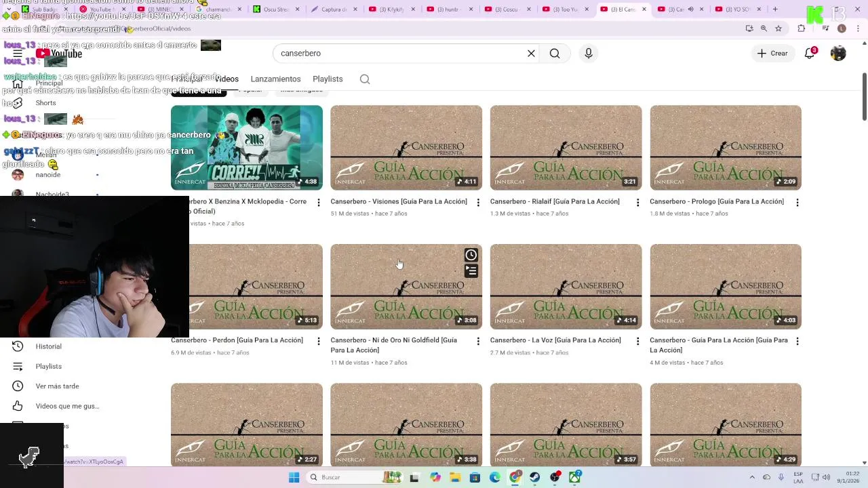Screen dimensions: 868x488
Task: Open options menu for Guía Para La Acción video
Action: pyautogui.click(x=797, y=342)
